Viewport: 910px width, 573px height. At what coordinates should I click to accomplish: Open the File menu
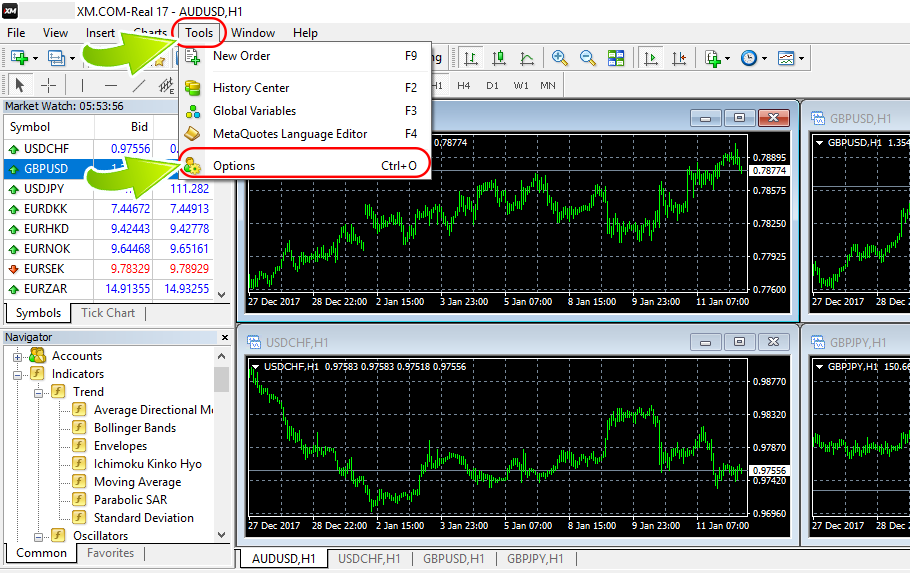coord(16,33)
